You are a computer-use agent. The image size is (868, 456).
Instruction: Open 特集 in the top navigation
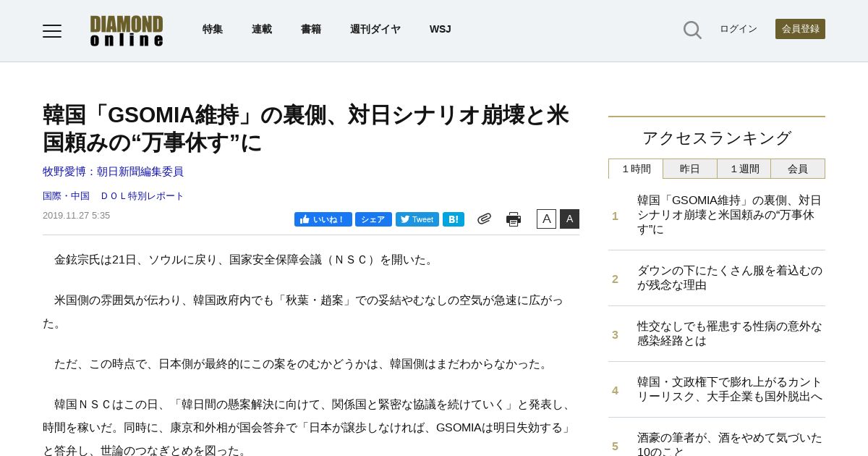click(213, 29)
